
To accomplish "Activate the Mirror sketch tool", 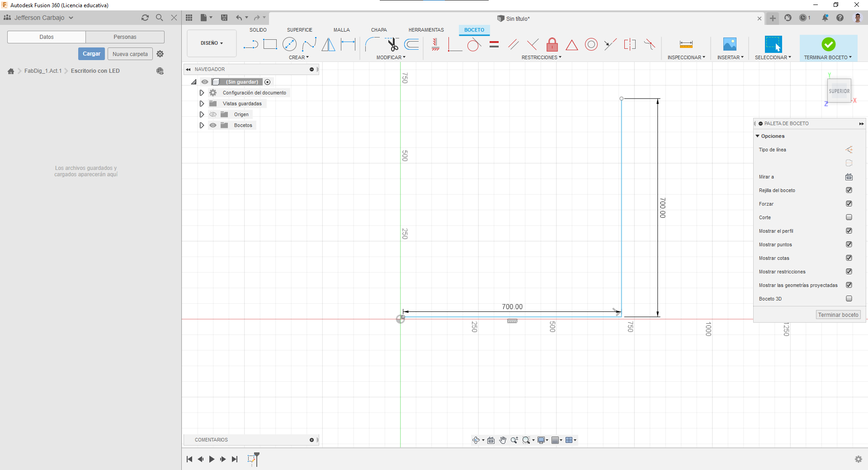I will [329, 44].
